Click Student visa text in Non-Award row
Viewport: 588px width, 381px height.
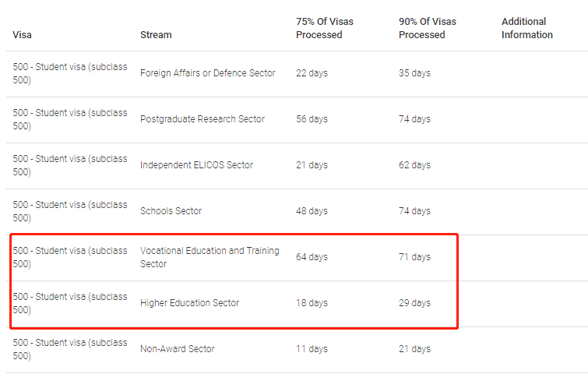coord(61,343)
